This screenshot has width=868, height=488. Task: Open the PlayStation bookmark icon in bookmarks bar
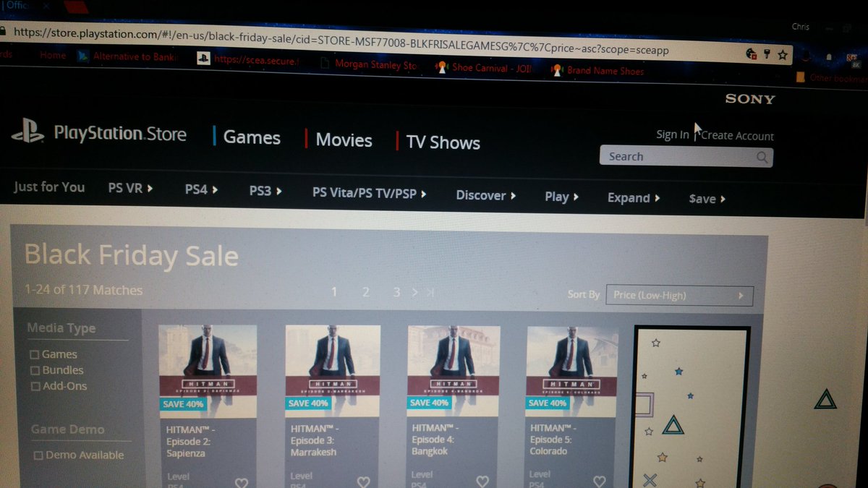click(x=203, y=59)
